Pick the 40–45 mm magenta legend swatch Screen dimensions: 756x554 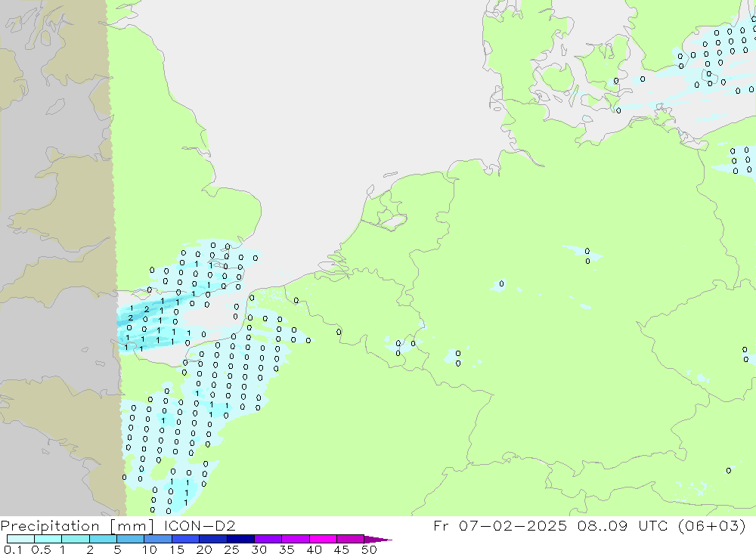[323, 539]
